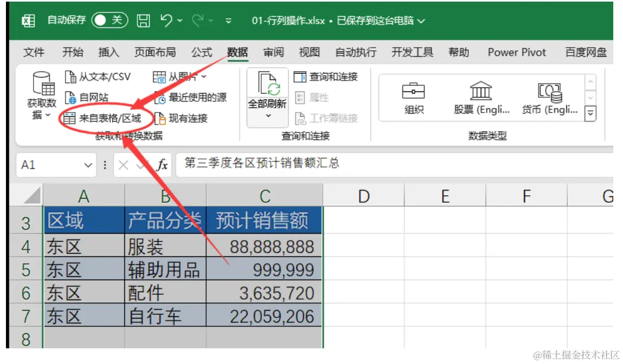This screenshot has width=623, height=364.
Task: Select row 5 header
Action: click(x=26, y=269)
